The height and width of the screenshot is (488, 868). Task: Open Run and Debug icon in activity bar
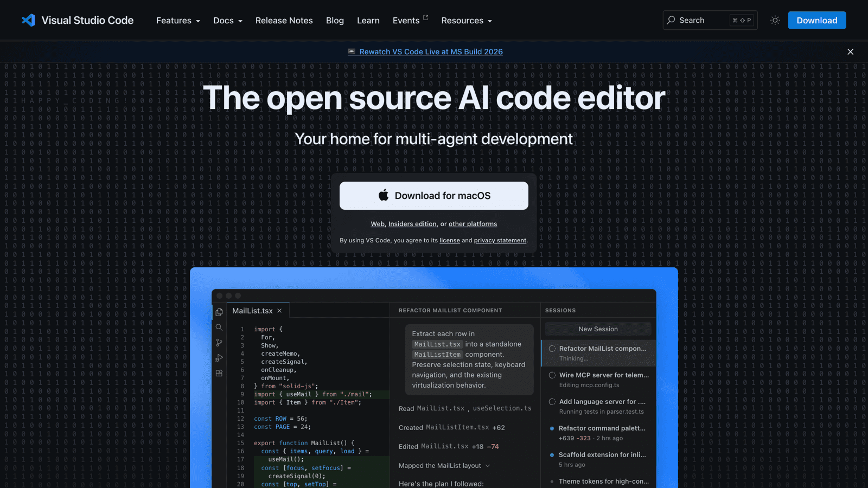[219, 358]
